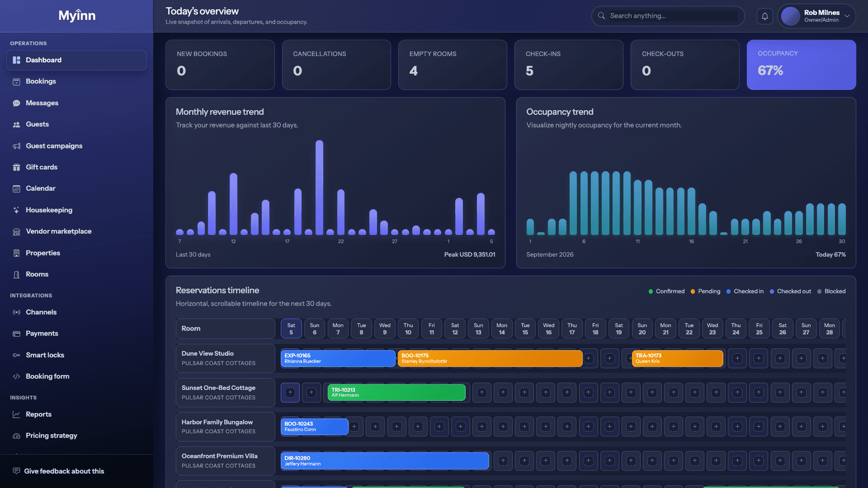The image size is (868, 488).
Task: Click the Calendar icon in sidebar
Action: click(16, 189)
